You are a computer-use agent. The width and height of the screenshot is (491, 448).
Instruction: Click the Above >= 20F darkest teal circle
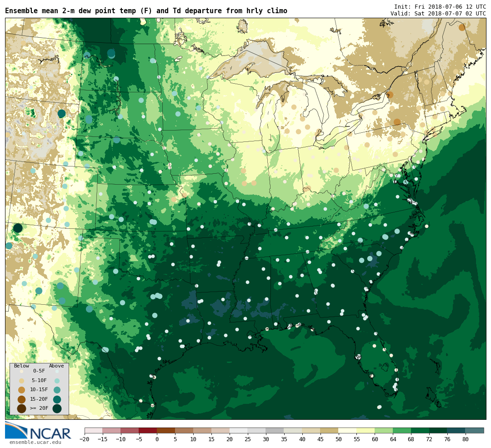(57, 408)
